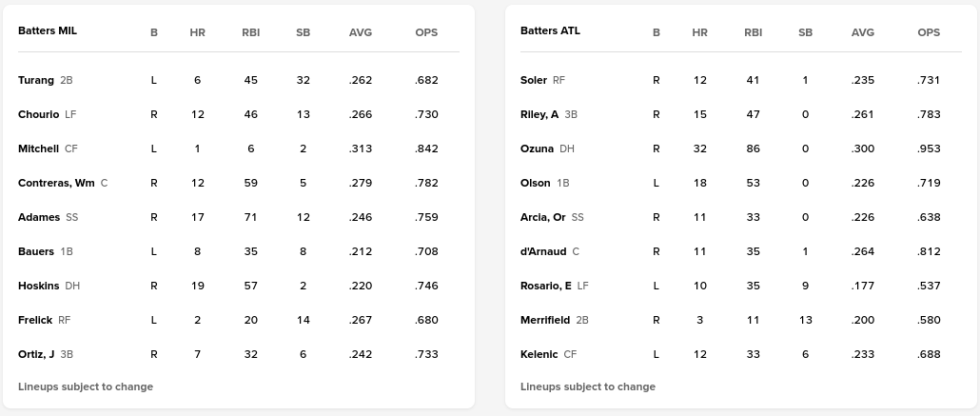Click Kelenic in the Atlanta lineup
Screen dimensions: 980x416
click(539, 354)
